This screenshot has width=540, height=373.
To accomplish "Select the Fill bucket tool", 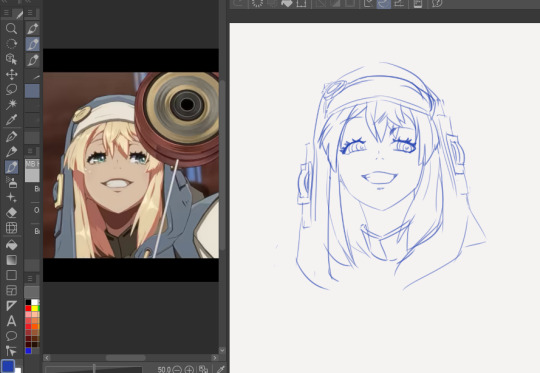I will pyautogui.click(x=11, y=245).
